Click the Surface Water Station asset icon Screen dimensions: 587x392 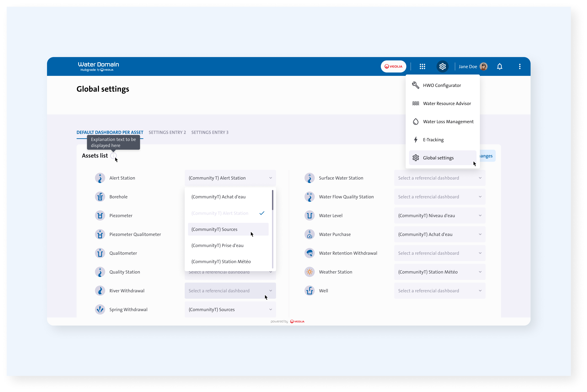click(310, 178)
